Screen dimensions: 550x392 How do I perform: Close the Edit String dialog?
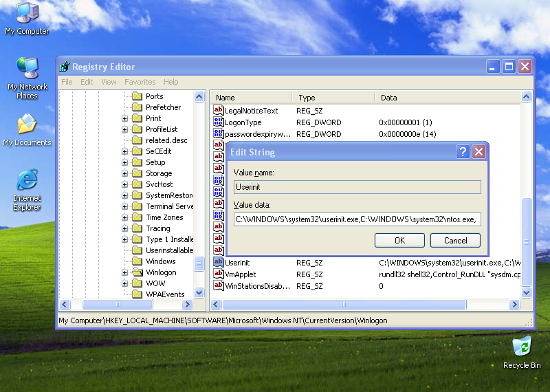click(x=478, y=152)
